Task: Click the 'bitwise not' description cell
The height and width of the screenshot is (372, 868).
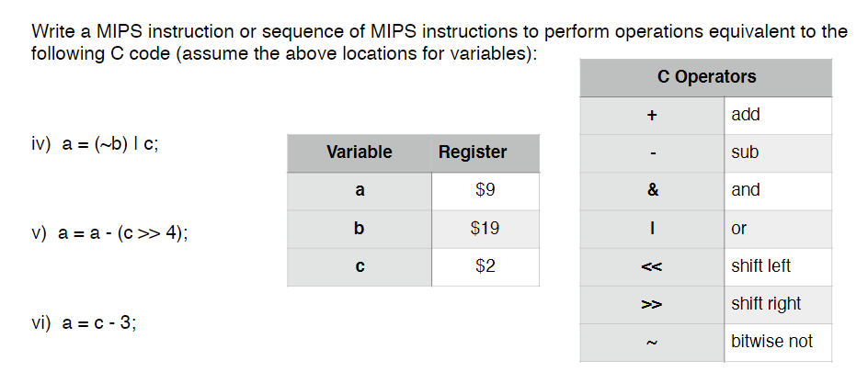Action: pos(778,343)
